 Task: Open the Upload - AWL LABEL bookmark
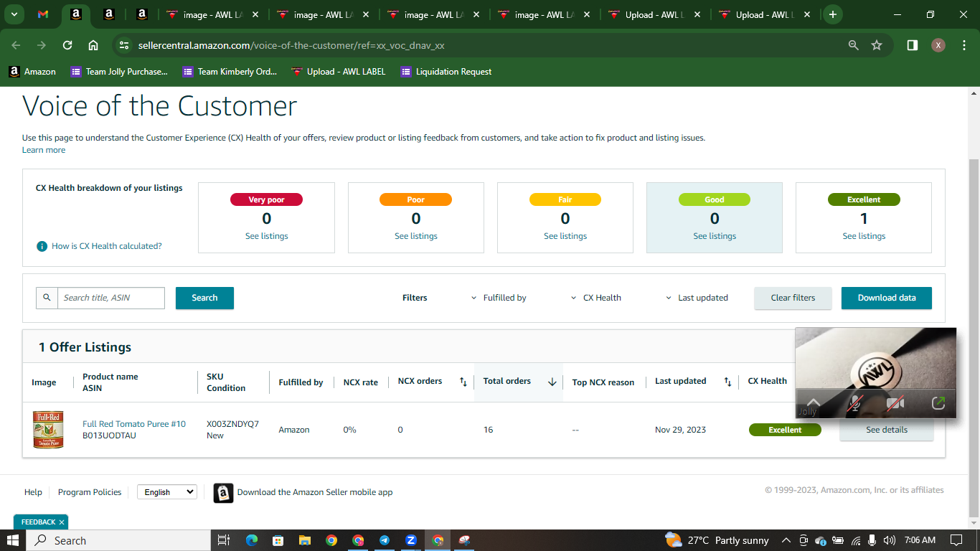click(x=338, y=72)
